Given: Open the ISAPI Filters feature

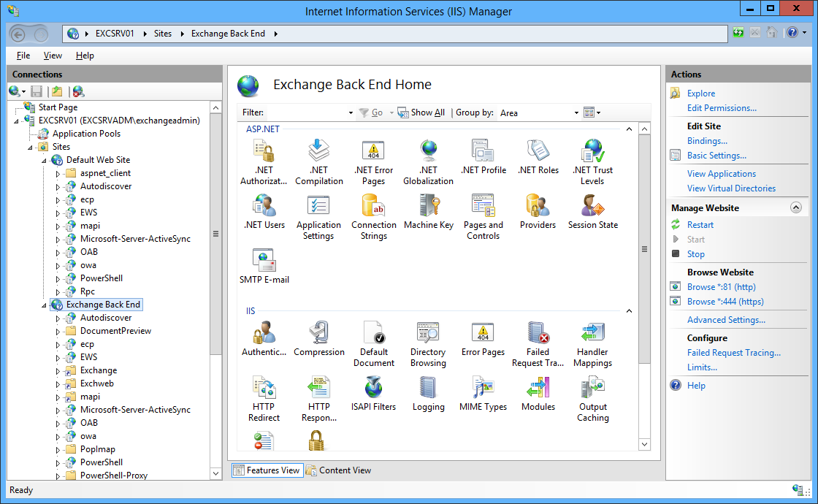Looking at the screenshot, I should tap(373, 394).
